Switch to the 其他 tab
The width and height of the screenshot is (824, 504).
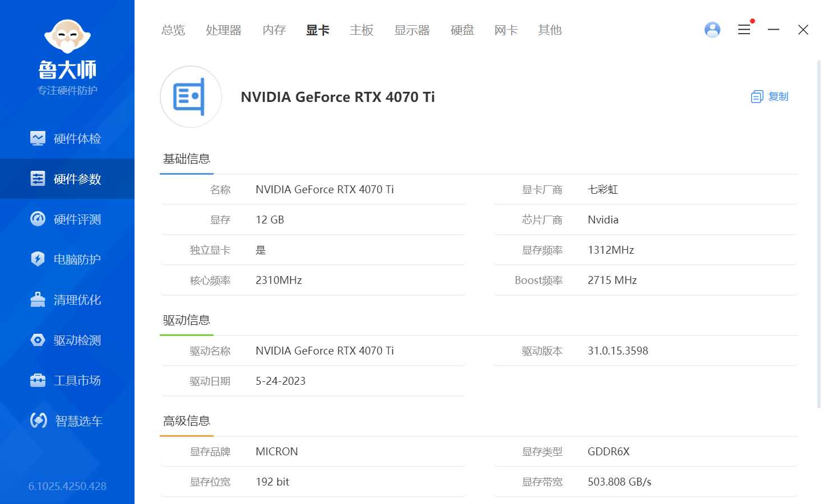tap(550, 30)
